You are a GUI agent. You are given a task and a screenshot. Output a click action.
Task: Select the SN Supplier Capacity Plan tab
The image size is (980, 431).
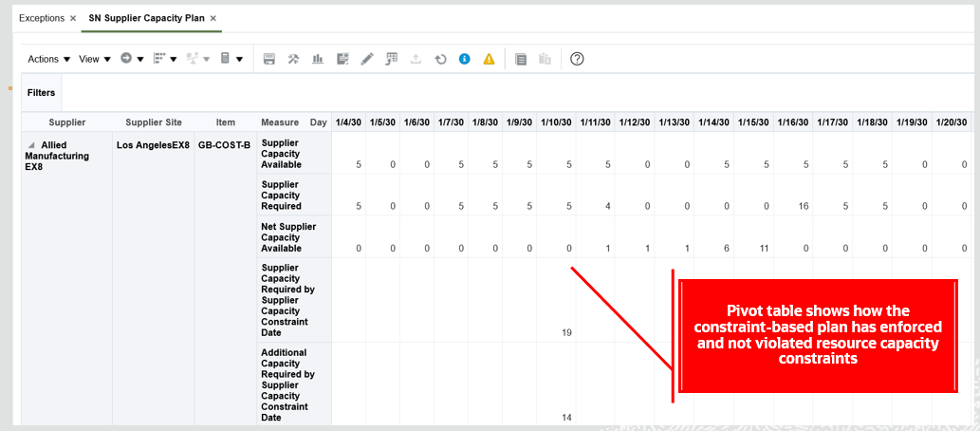(x=147, y=18)
